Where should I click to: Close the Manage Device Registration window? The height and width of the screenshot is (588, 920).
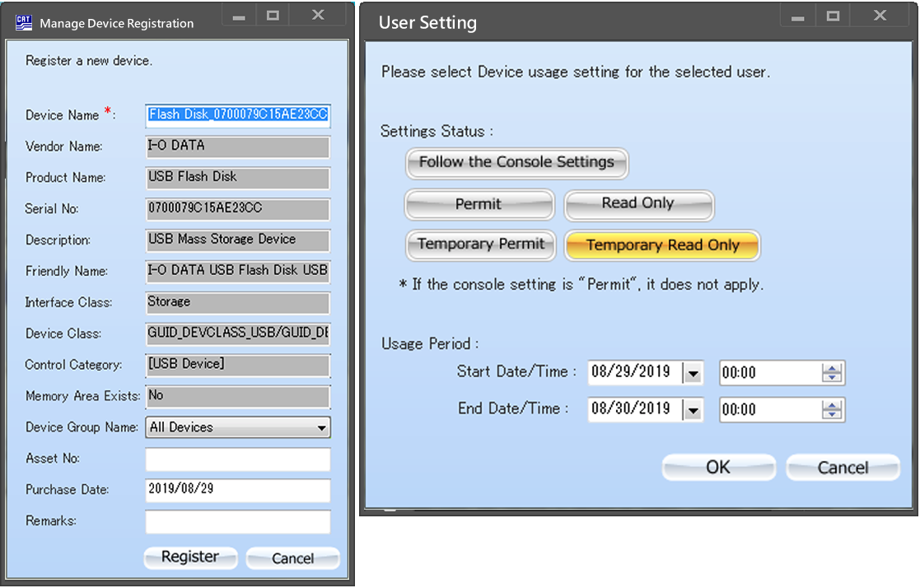(x=319, y=16)
